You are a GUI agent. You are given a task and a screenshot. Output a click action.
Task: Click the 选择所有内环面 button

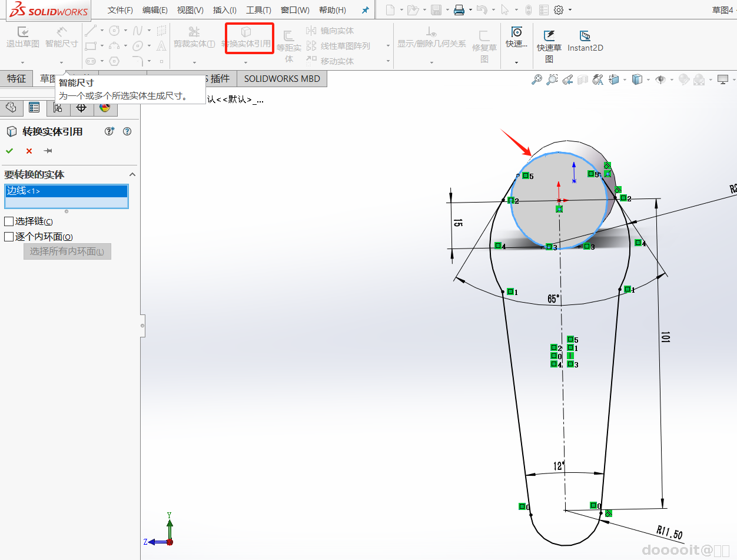pyautogui.click(x=67, y=251)
